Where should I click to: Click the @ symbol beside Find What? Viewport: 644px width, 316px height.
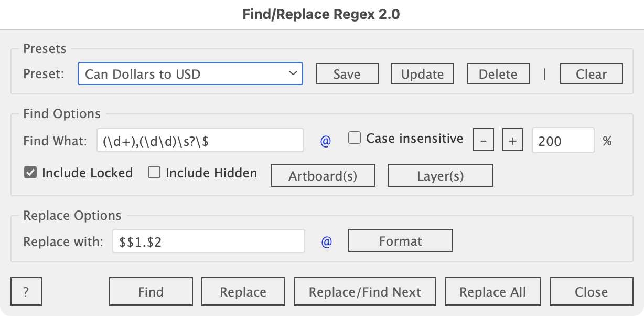click(326, 141)
